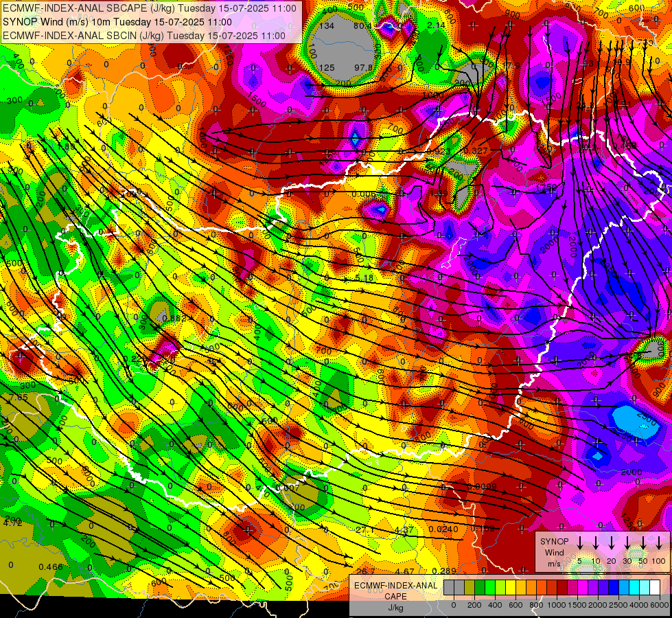Screen dimensions: 672x618
Task: Click the 'J/kg' unit label in CAPE legend
Action: tap(395, 608)
